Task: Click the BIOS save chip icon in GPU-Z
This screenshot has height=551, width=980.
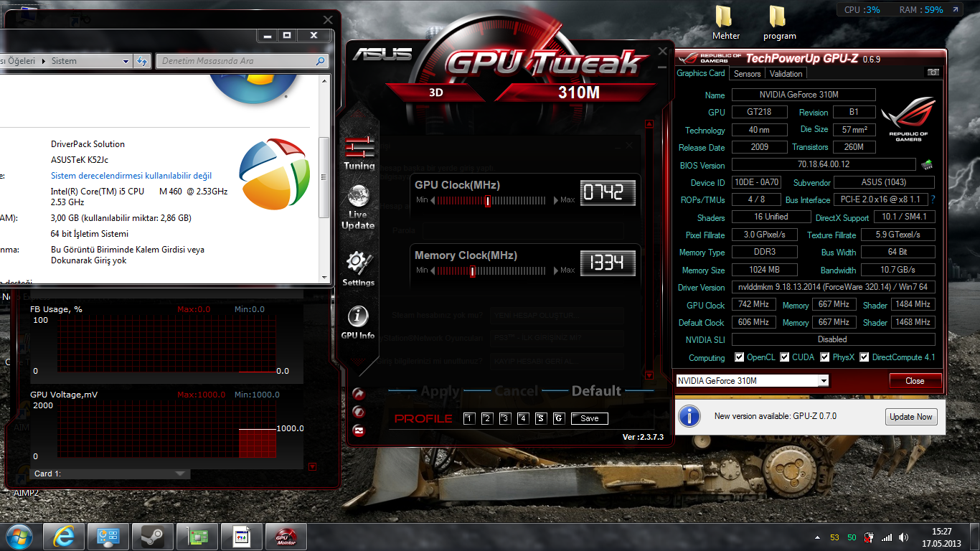Action: 927,165
